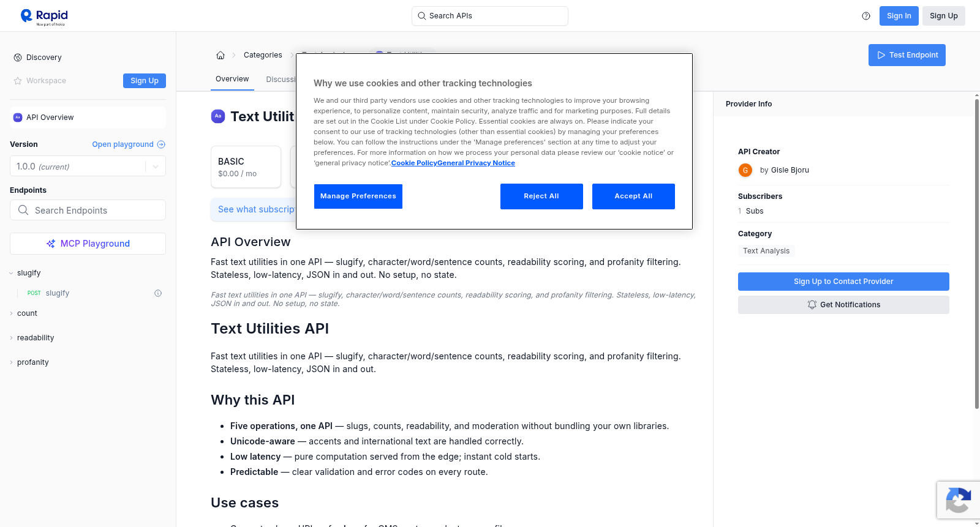Open the General Privacy Notice link
This screenshot has width=980, height=527.
[x=476, y=163]
